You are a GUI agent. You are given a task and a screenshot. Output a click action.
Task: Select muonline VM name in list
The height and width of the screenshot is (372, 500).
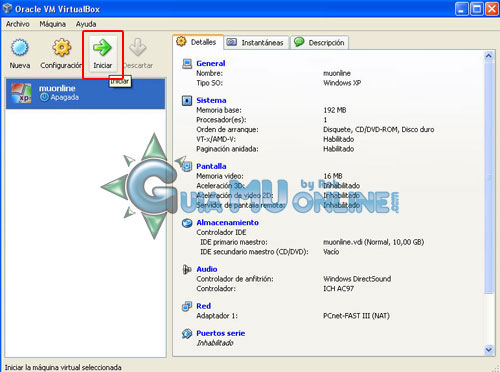(57, 88)
